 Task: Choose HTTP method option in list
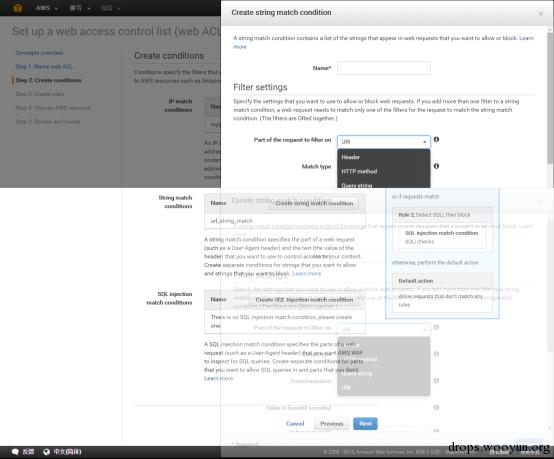pyautogui.click(x=384, y=171)
